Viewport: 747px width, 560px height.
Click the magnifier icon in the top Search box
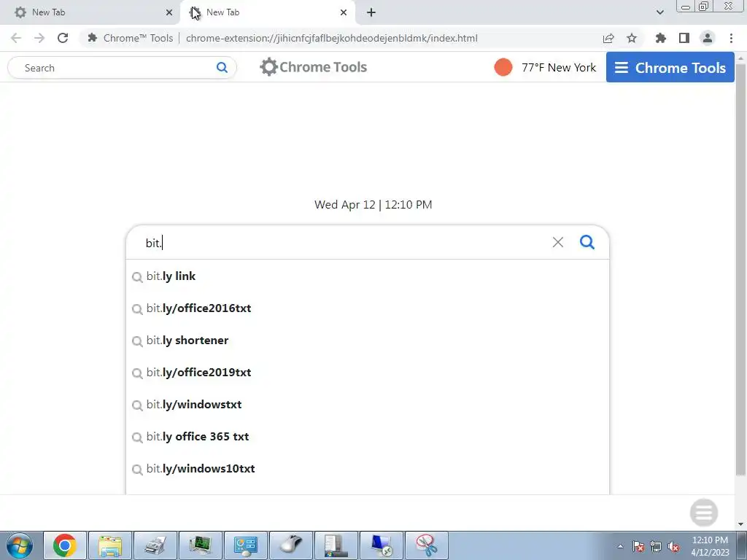pyautogui.click(x=222, y=68)
